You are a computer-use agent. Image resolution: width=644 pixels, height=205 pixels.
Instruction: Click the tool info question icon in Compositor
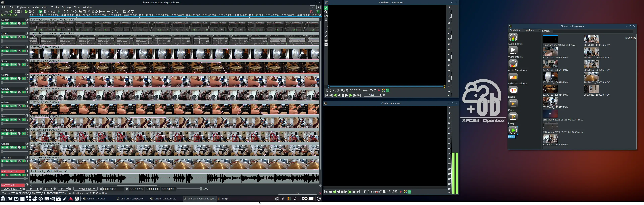click(326, 40)
